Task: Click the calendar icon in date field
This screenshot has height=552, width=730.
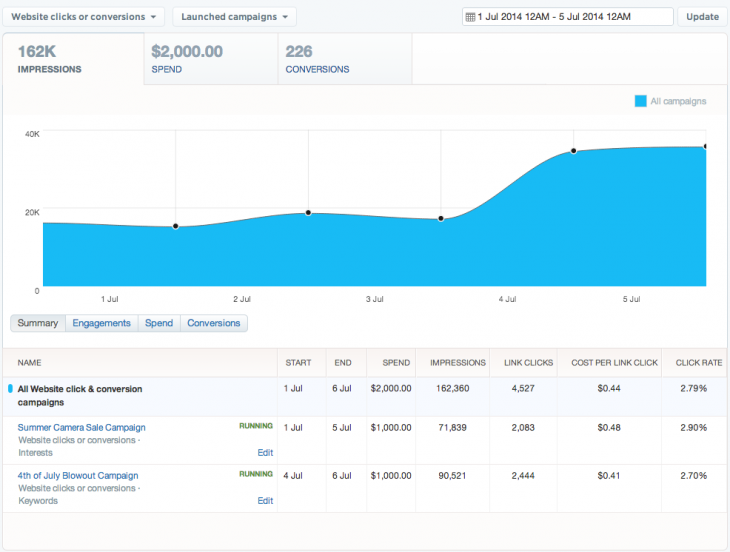Action: (x=469, y=17)
